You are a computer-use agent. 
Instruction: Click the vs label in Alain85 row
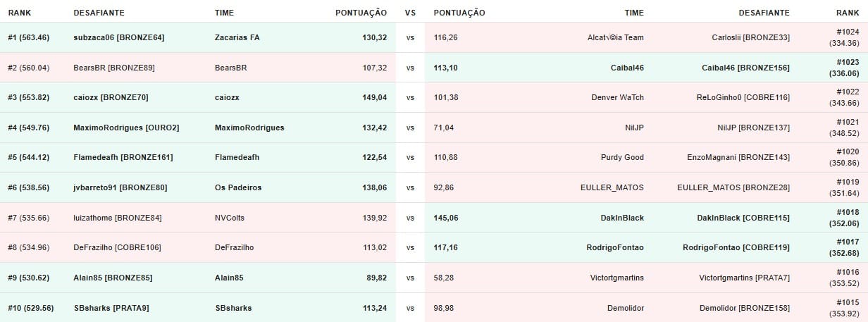(410, 278)
